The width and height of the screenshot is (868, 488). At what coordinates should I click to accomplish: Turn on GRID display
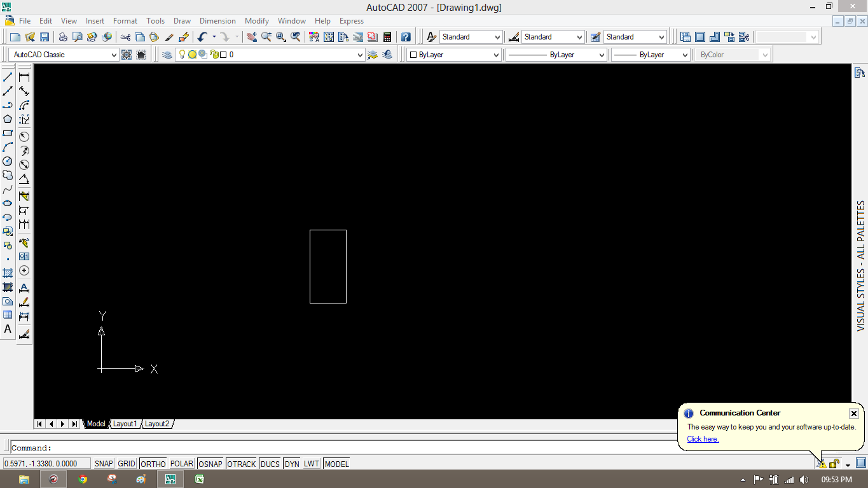click(x=126, y=463)
